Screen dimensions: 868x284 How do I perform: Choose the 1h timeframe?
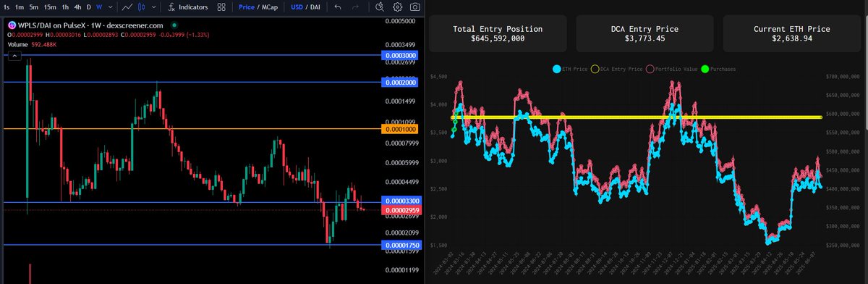click(x=65, y=7)
